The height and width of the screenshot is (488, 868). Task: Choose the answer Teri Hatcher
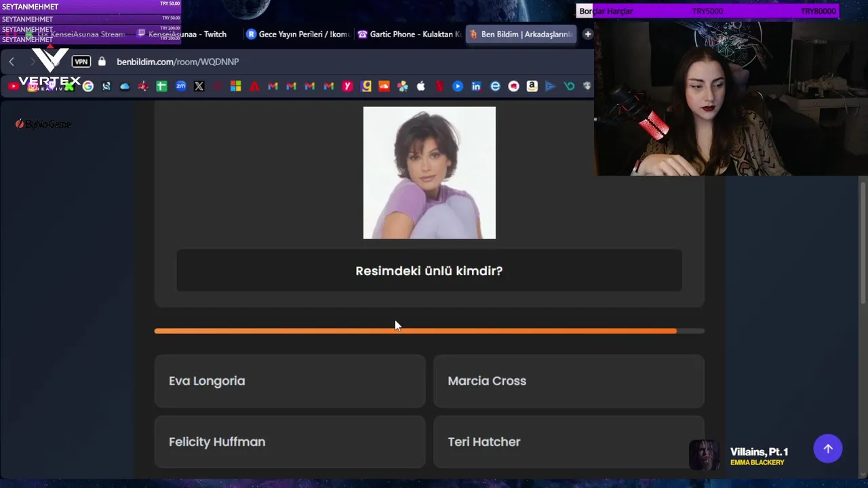coord(568,442)
